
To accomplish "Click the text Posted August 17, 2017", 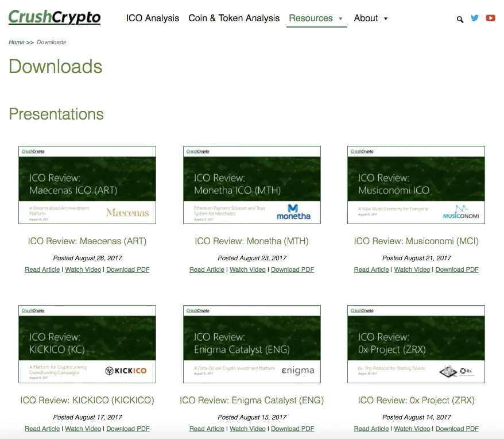I will click(87, 417).
